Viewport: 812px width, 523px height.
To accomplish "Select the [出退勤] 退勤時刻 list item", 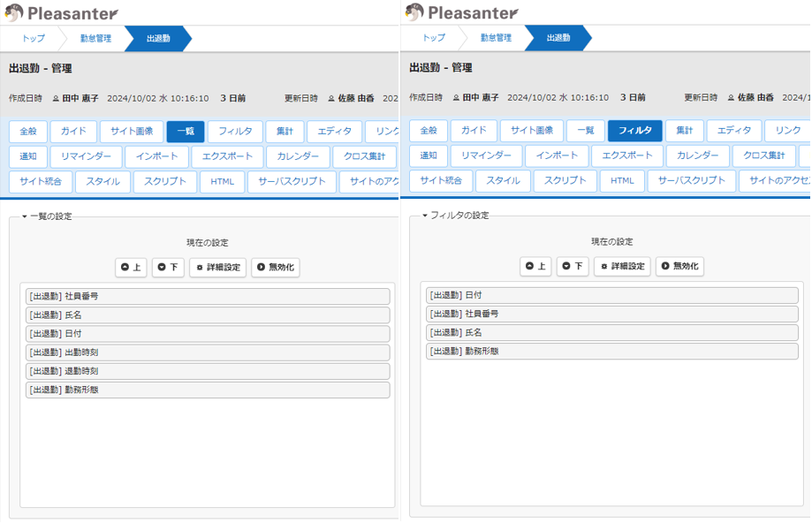I will [x=208, y=371].
